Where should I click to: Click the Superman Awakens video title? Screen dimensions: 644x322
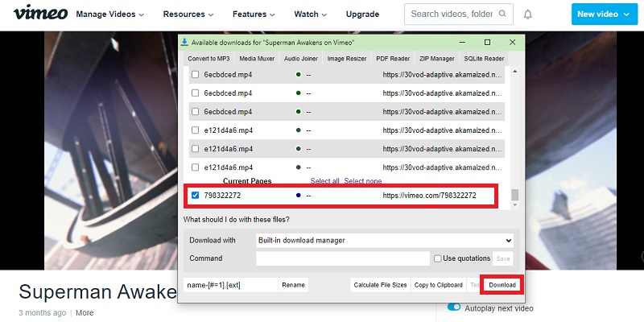97,292
